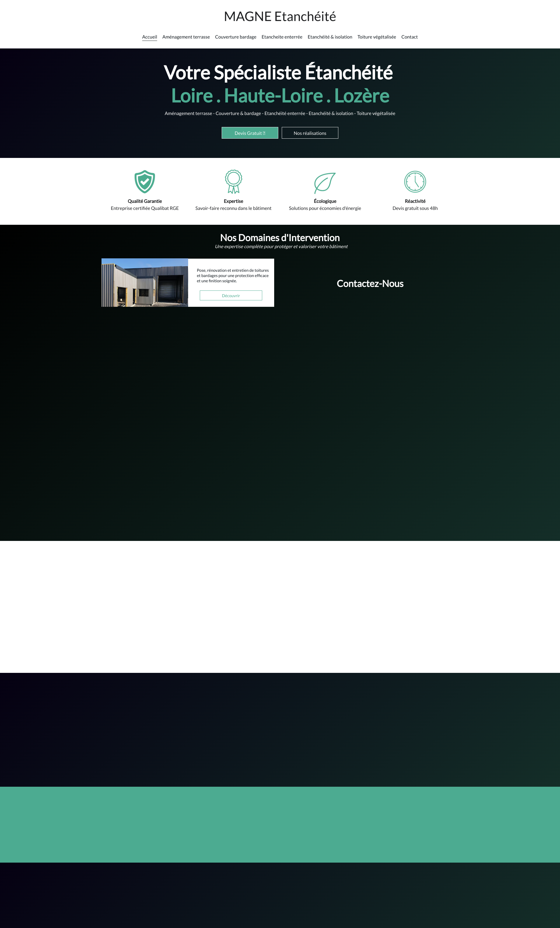Click 'Une expertise complète pour protéger' subtitle
The height and width of the screenshot is (928, 560).
click(281, 247)
